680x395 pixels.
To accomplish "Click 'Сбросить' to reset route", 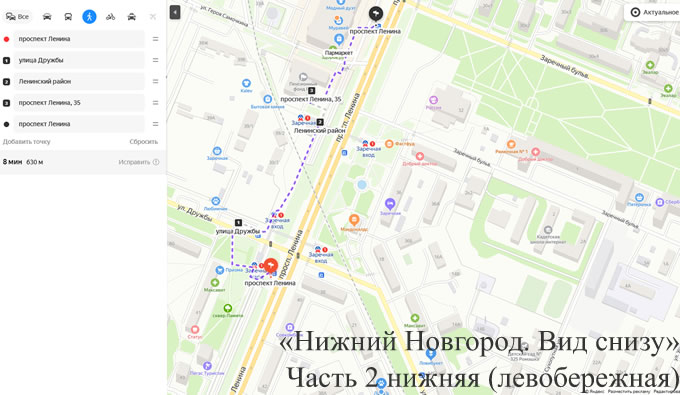I will pos(144,142).
